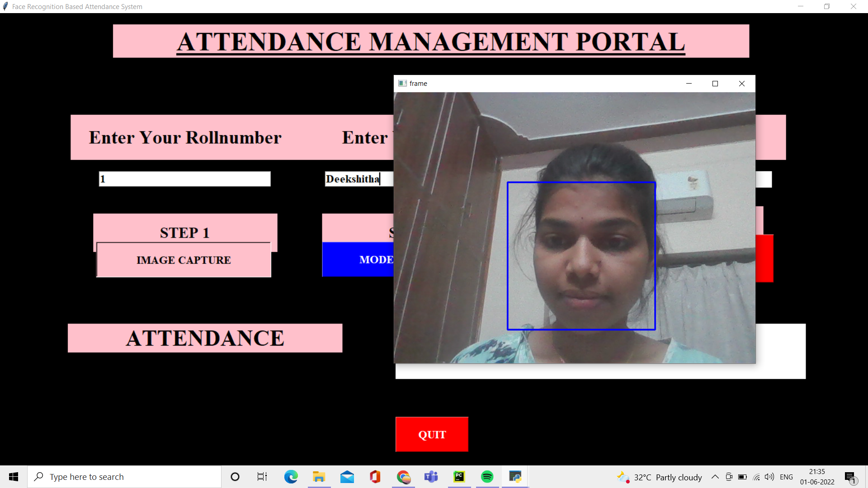868x488 pixels.
Task: Open Wi-Fi settings from the system tray
Action: click(756, 477)
